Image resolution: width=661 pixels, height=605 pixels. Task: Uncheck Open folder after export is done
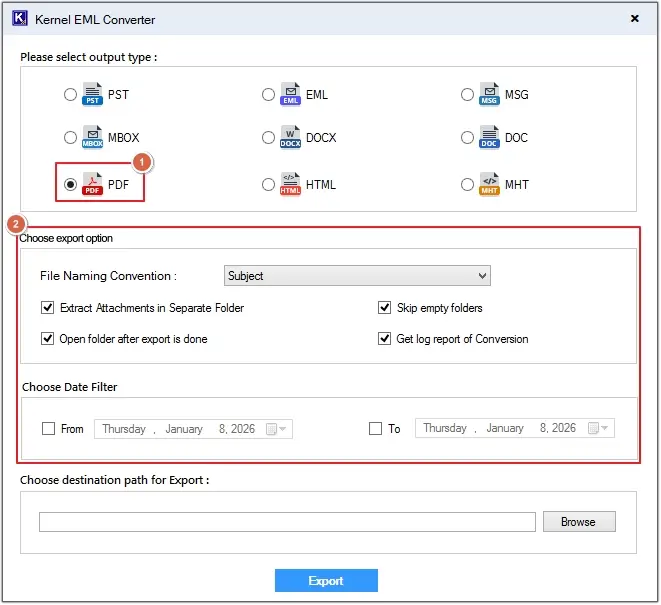tap(48, 339)
